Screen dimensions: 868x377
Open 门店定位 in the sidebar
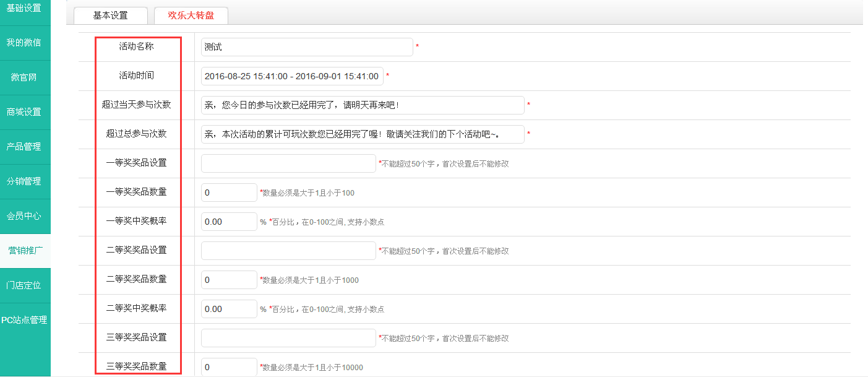coord(25,285)
